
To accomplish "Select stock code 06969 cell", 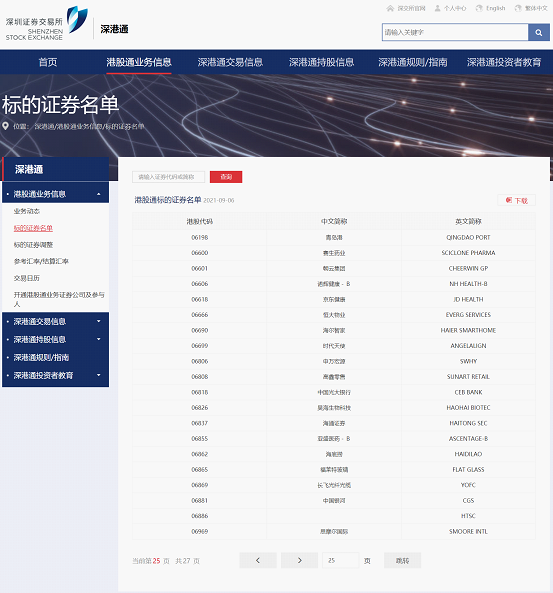I will (x=200, y=531).
